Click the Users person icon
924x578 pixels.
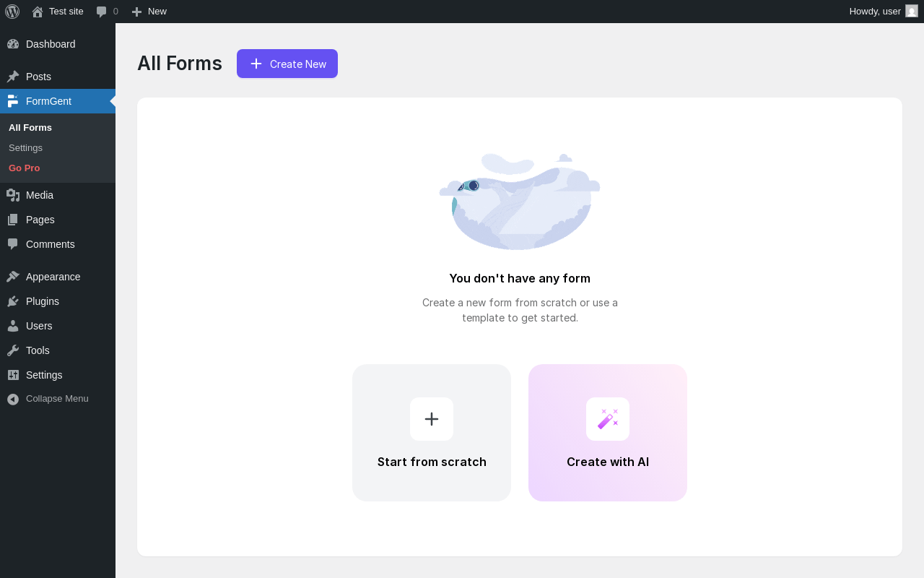[13, 326]
